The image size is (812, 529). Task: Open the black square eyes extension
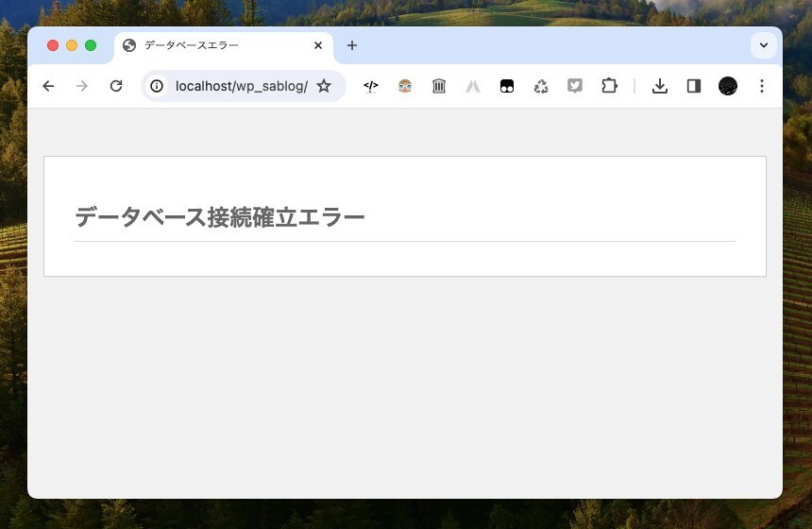coord(507,86)
